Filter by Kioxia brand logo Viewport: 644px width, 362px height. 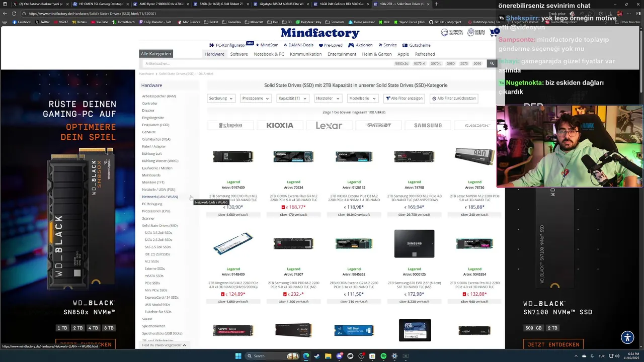pyautogui.click(x=280, y=125)
